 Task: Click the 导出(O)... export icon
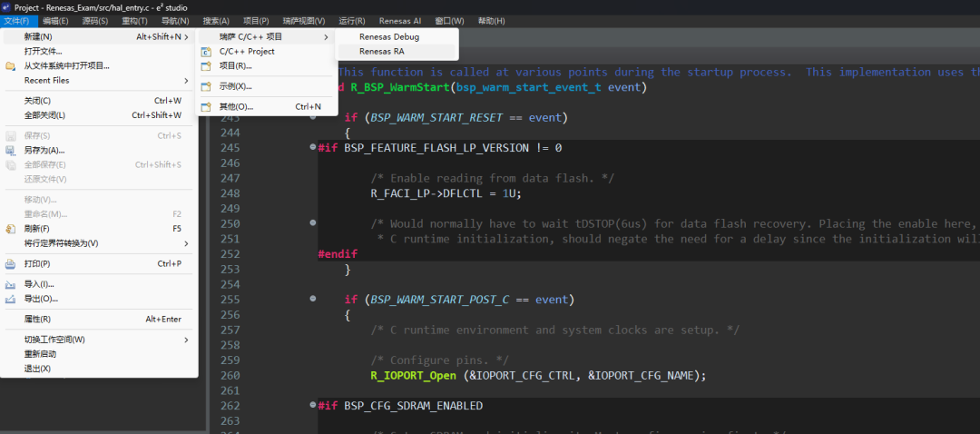tap(11, 299)
